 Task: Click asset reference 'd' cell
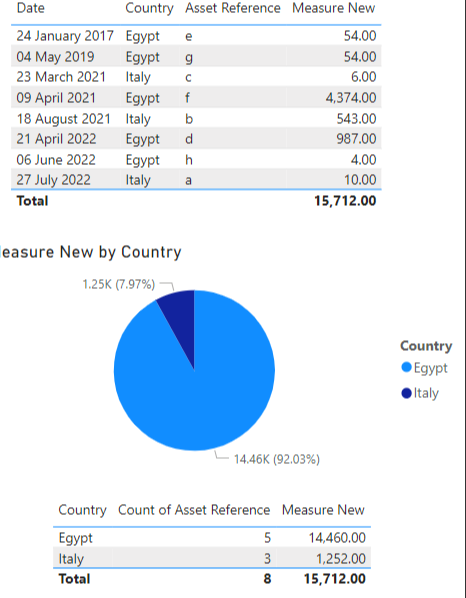tap(189, 139)
